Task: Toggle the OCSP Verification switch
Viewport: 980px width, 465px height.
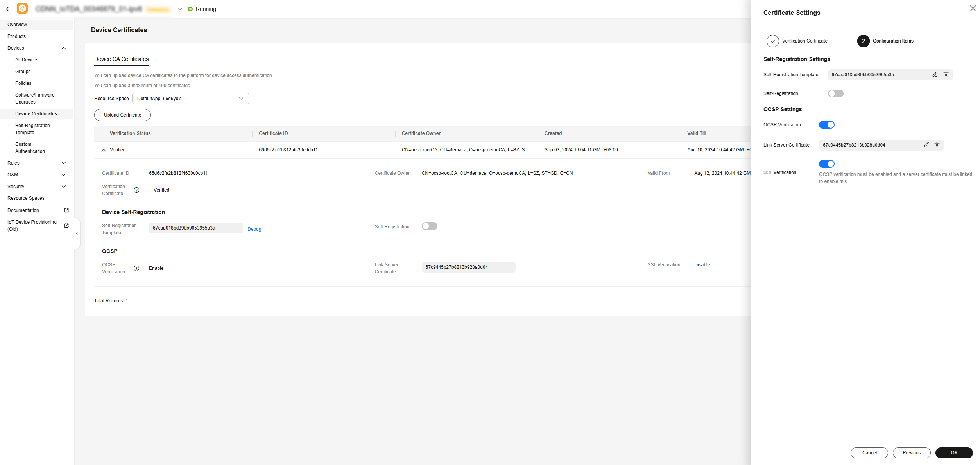Action: click(x=826, y=125)
